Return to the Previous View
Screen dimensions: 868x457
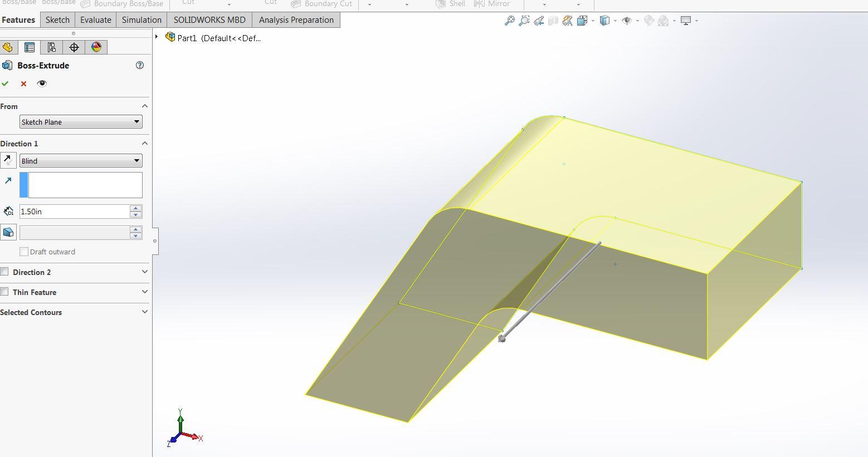(538, 21)
